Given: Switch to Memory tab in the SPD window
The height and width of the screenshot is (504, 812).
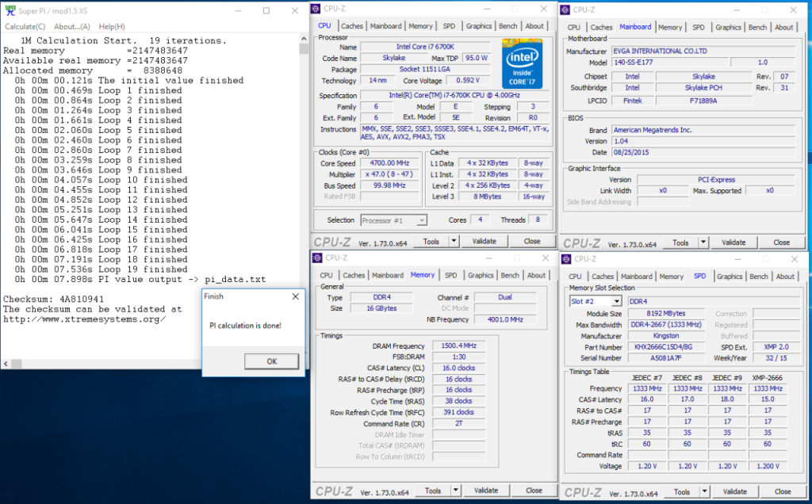Looking at the screenshot, I should tap(672, 277).
